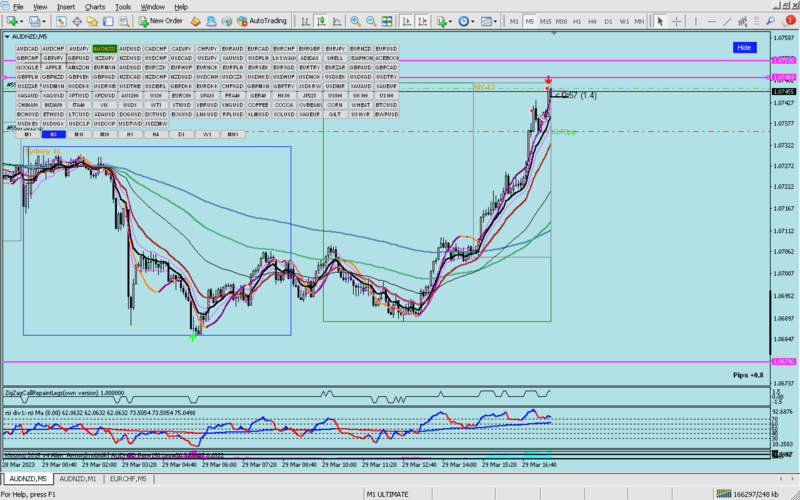Viewport: 800px width, 500px height.
Task: Open the Data Window crosshair-target icon
Action: [77, 21]
